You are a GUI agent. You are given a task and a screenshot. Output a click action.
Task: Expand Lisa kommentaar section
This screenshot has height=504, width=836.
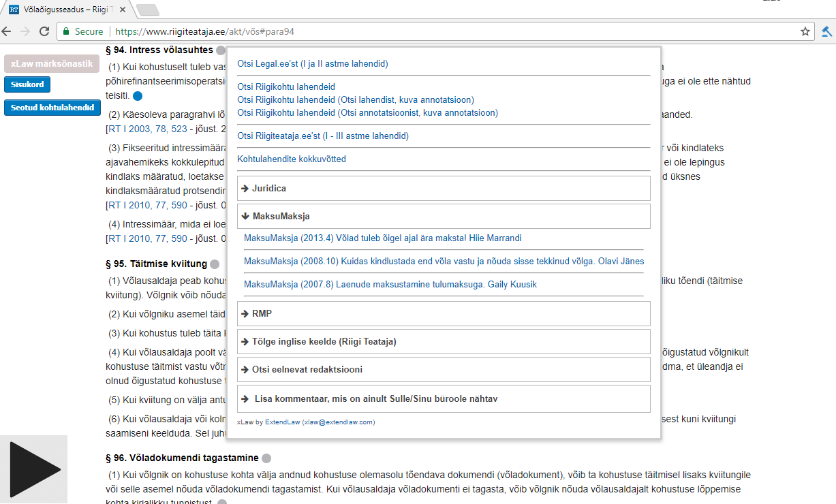(444, 399)
